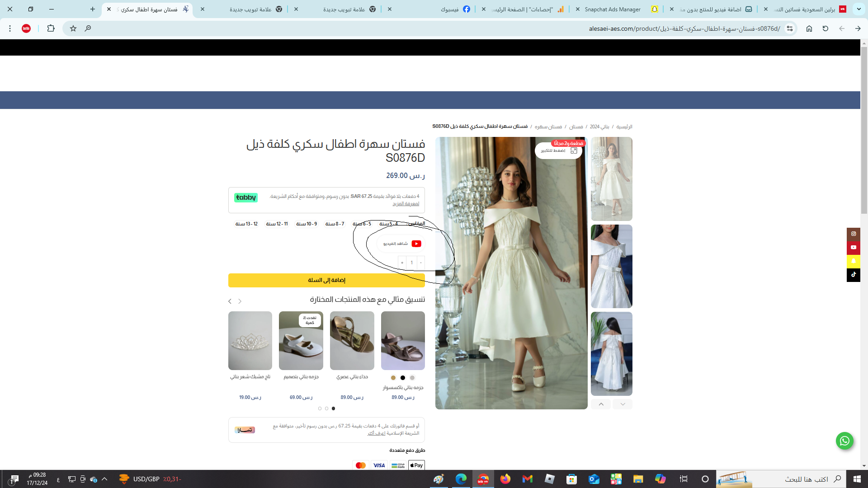The image size is (868, 488).
Task: Open the tab search dropdown arrow
Action: [x=859, y=9]
